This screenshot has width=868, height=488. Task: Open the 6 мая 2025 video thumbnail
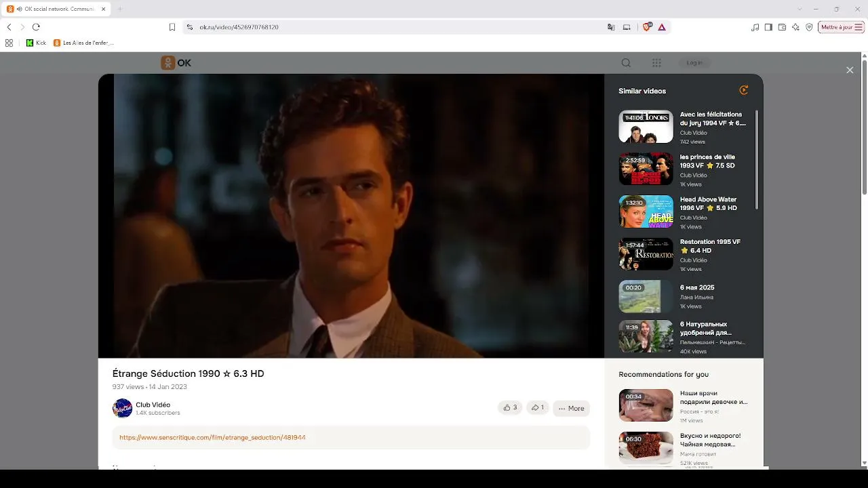(646, 296)
